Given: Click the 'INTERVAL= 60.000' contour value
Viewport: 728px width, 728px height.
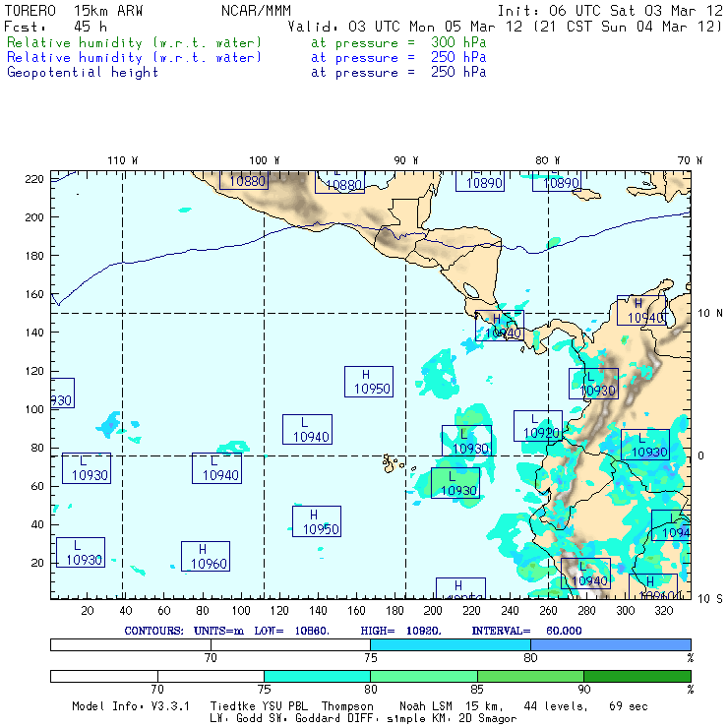Looking at the screenshot, I should pyautogui.click(x=526, y=631).
